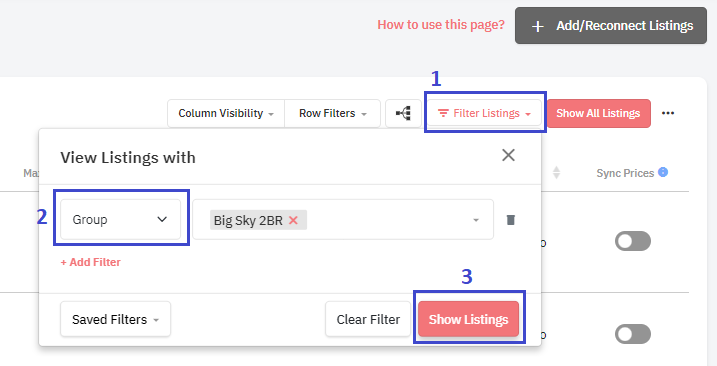The width and height of the screenshot is (717, 366).
Task: Open the Row Filters menu
Action: (x=332, y=113)
